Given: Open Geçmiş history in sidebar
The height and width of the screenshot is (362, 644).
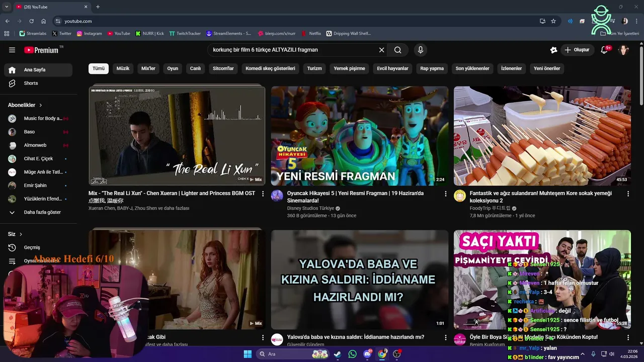Looking at the screenshot, I should 38,247.
